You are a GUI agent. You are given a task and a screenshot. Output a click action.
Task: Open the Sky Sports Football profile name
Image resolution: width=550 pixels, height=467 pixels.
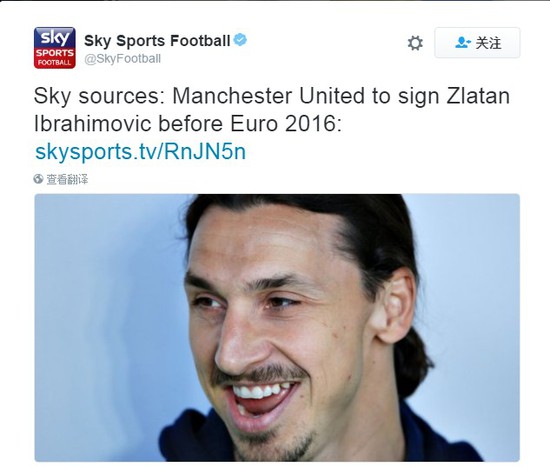click(x=157, y=41)
